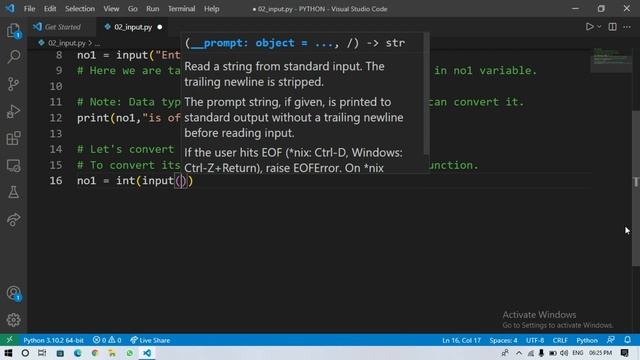Change end of line sequence CRLF

(560, 340)
